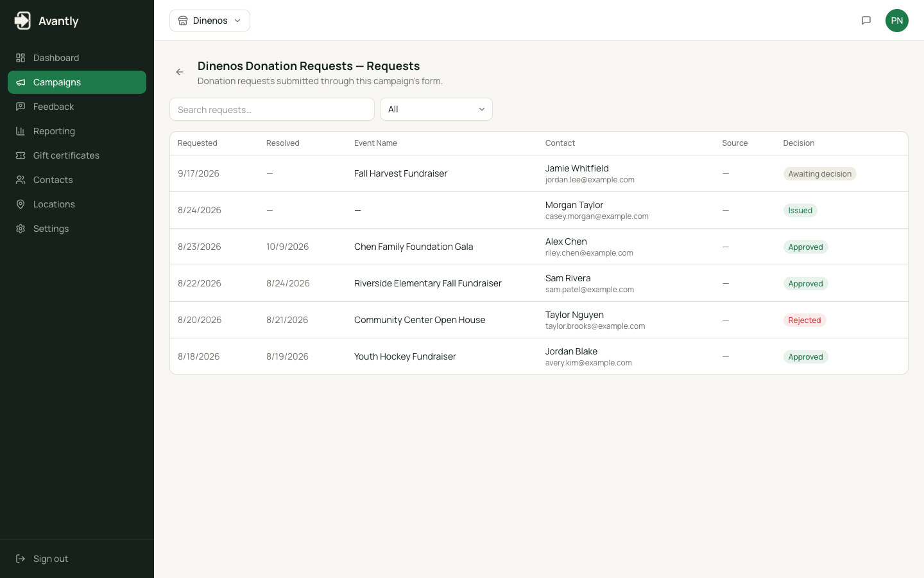The image size is (924, 578).
Task: Click the Gift certificates ticket icon
Action: click(21, 155)
